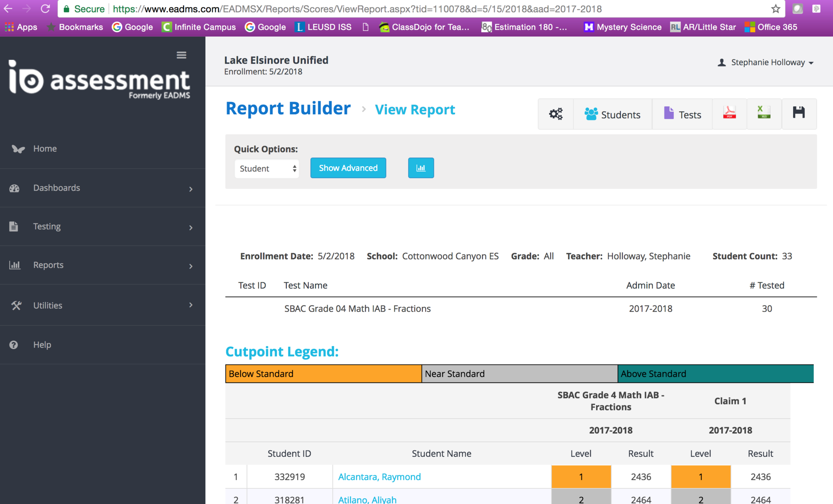Bookmark this page with star icon
This screenshot has height=504, width=833.
click(776, 9)
